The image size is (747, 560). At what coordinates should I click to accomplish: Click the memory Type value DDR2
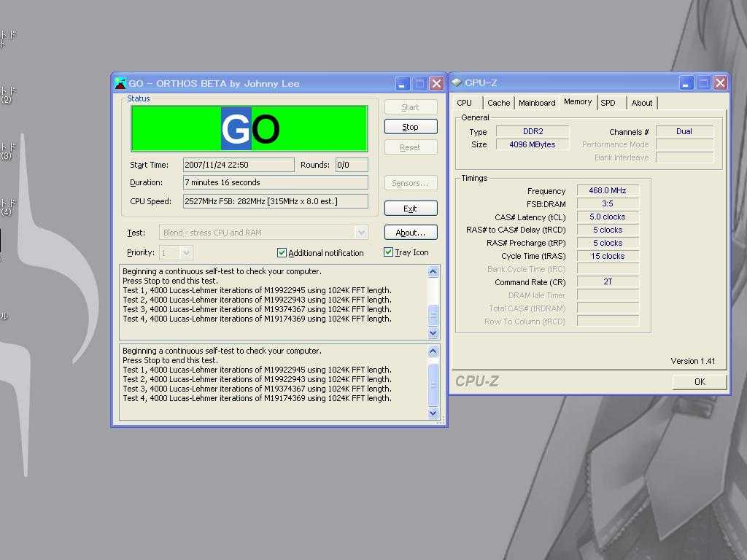[x=533, y=131]
